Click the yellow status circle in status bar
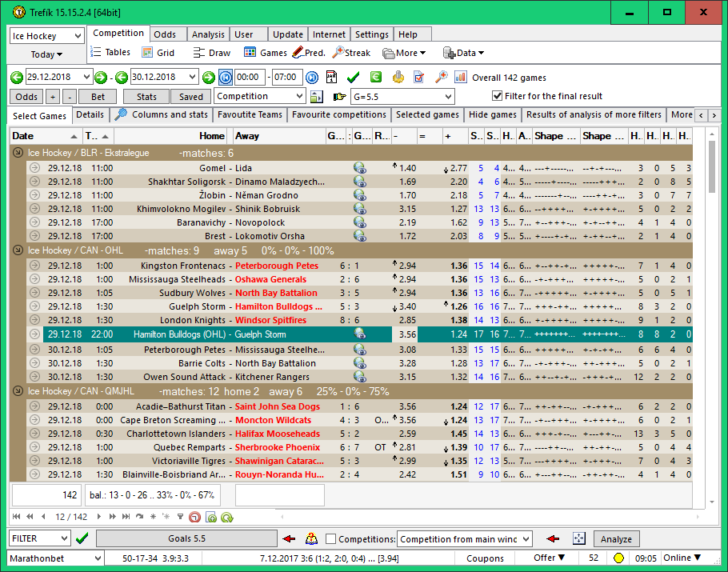 [x=618, y=558]
